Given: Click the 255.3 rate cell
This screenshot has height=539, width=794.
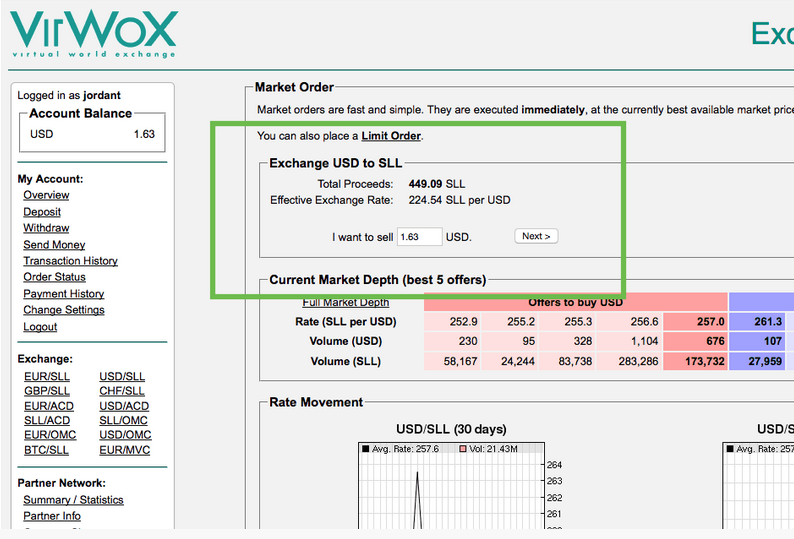Looking at the screenshot, I should point(567,322).
